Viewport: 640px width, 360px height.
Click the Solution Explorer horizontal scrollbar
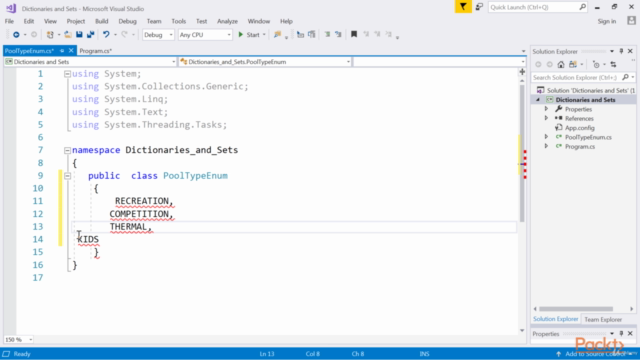click(x=576, y=309)
